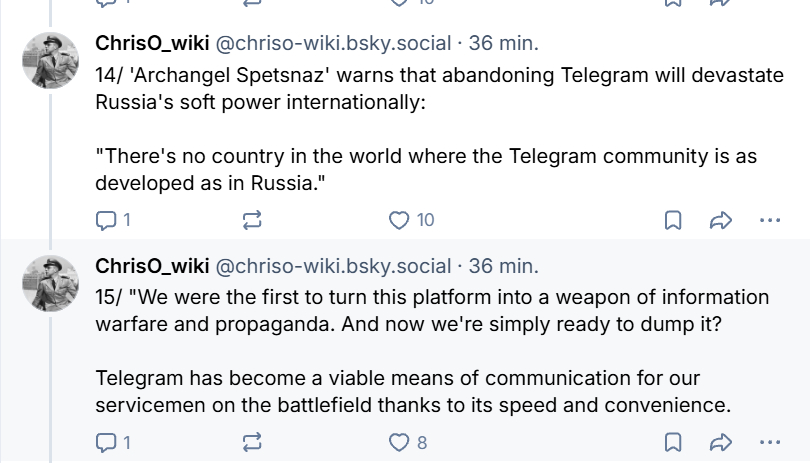Like the 15/ post with 8 likes
This screenshot has height=463, width=810.
click(x=400, y=442)
